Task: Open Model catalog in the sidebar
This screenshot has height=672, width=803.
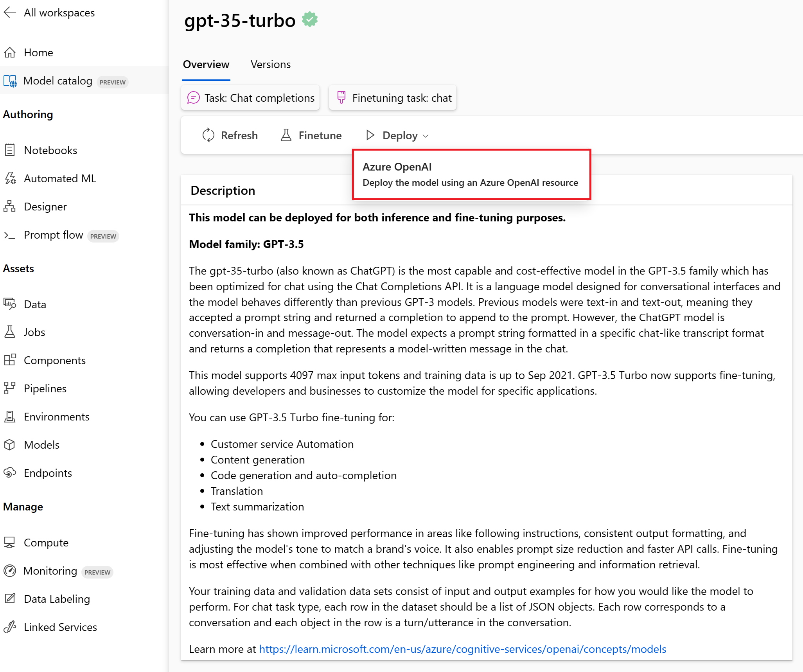Action: (57, 81)
